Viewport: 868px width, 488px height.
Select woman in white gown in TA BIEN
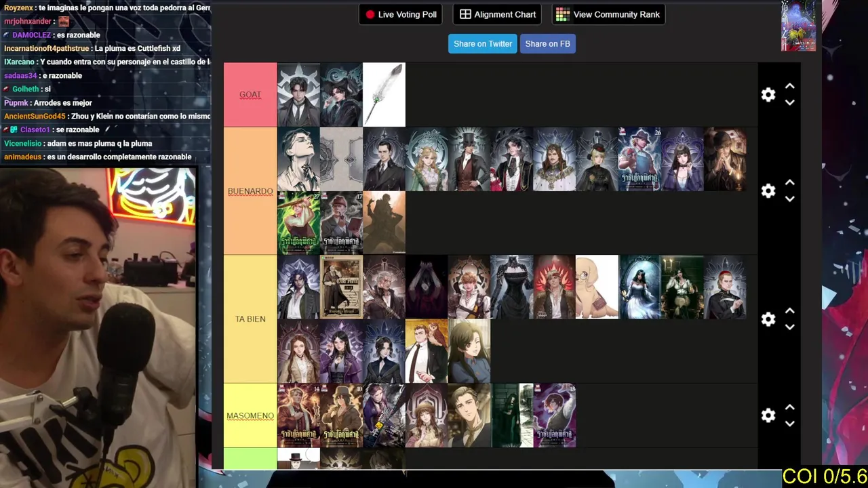coord(640,287)
